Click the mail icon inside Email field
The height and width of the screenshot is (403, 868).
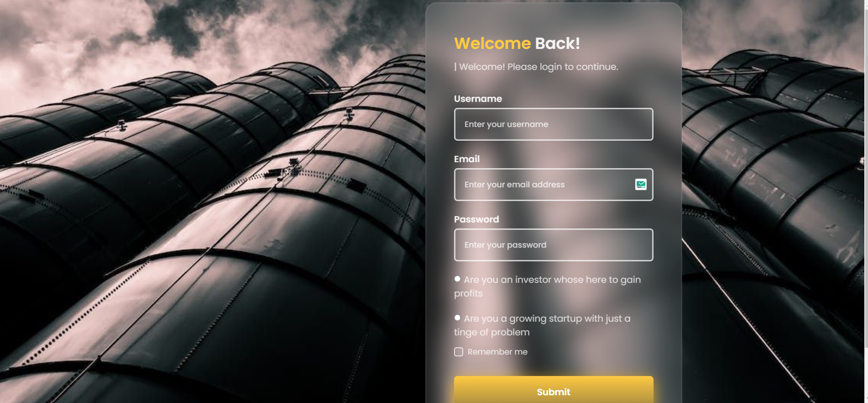coord(641,184)
